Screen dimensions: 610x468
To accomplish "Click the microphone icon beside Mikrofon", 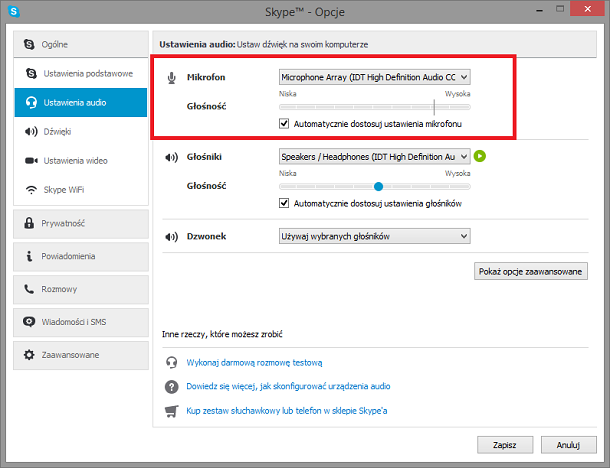I will (172, 78).
